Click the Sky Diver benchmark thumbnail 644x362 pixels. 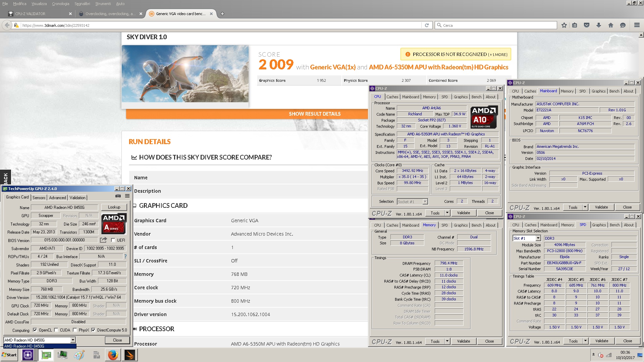click(x=185, y=74)
